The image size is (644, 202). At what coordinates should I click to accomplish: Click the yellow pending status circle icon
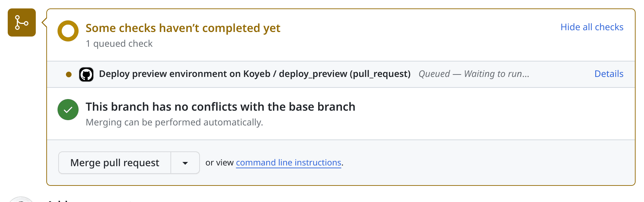[x=68, y=31]
